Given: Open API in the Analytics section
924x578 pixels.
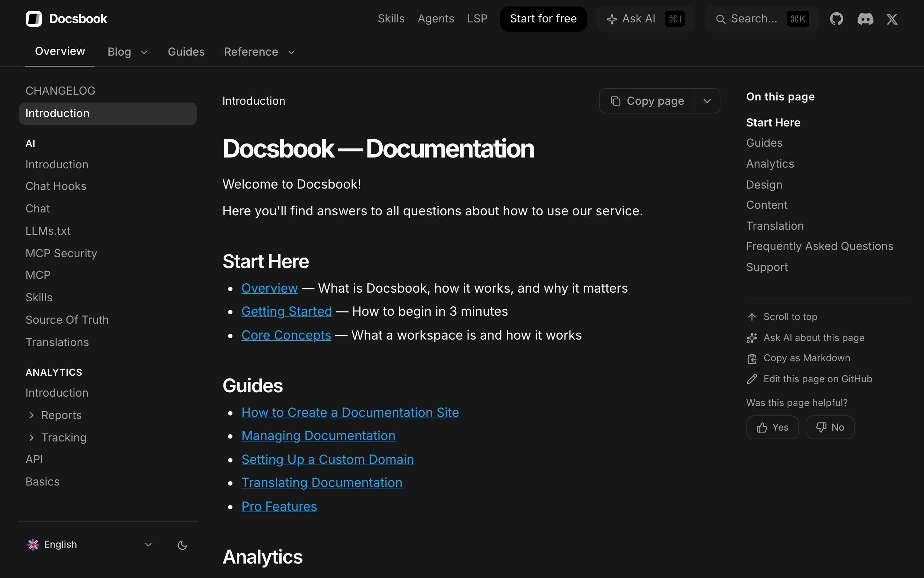Looking at the screenshot, I should 34,459.
